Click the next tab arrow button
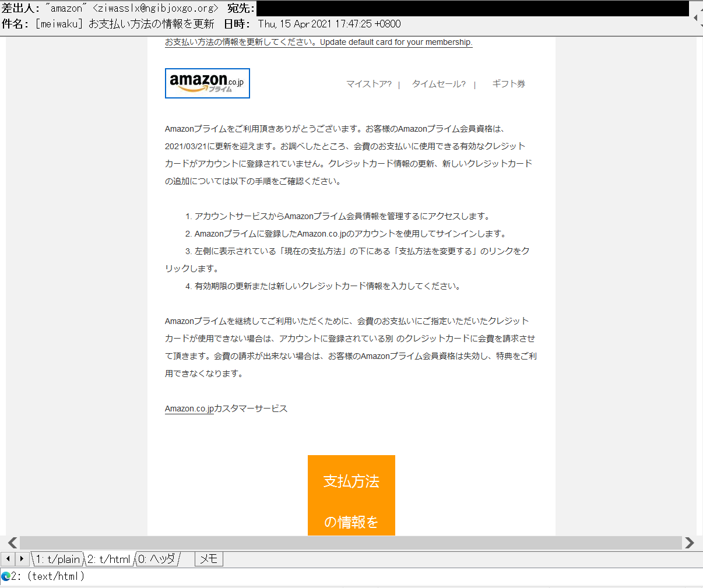 (x=22, y=559)
